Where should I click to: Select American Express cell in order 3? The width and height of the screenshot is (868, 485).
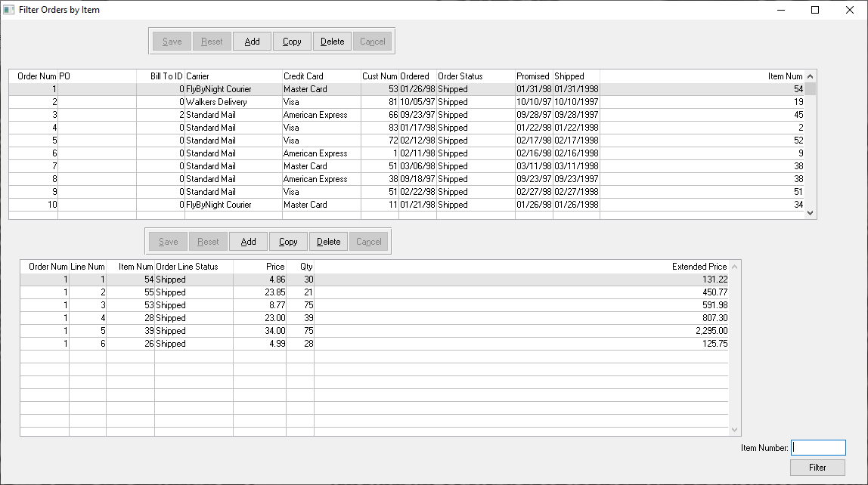321,115
